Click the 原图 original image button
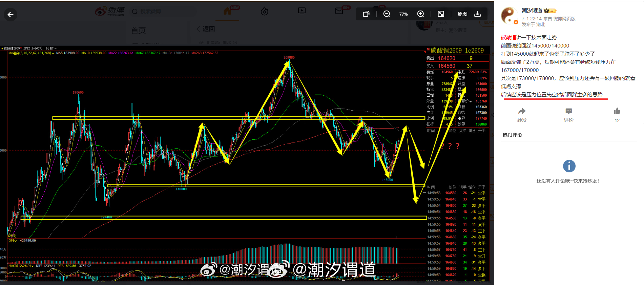The height and width of the screenshot is (285, 644). tap(462, 14)
